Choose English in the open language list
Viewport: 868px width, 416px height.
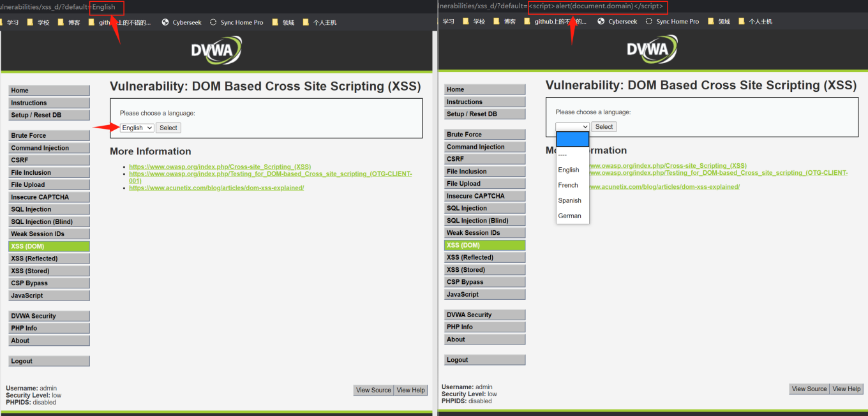[x=572, y=170]
